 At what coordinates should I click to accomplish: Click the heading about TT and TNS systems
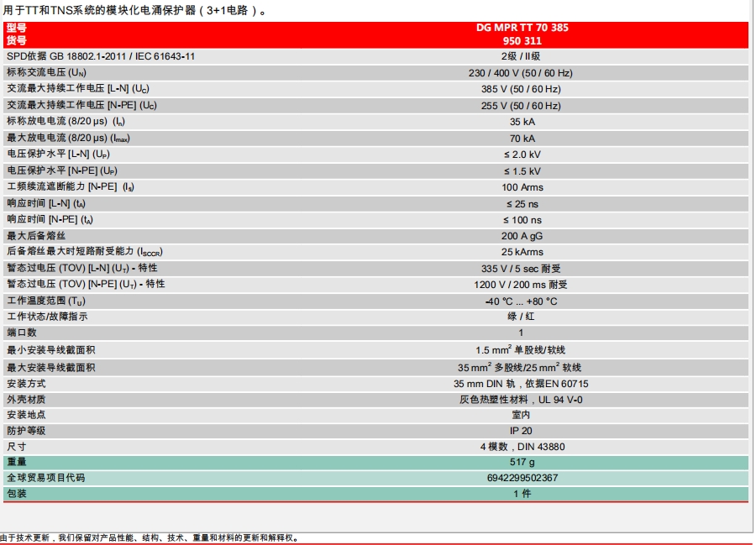pyautogui.click(x=134, y=10)
